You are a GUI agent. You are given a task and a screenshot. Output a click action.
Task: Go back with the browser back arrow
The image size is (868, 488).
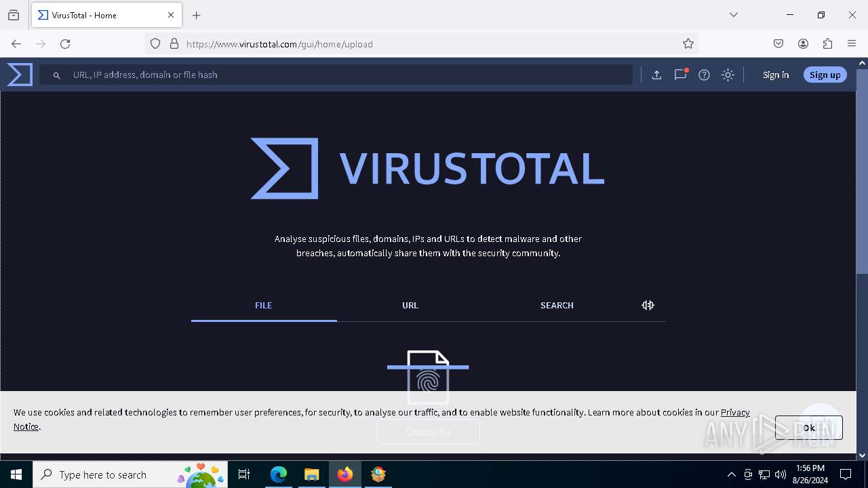[16, 44]
